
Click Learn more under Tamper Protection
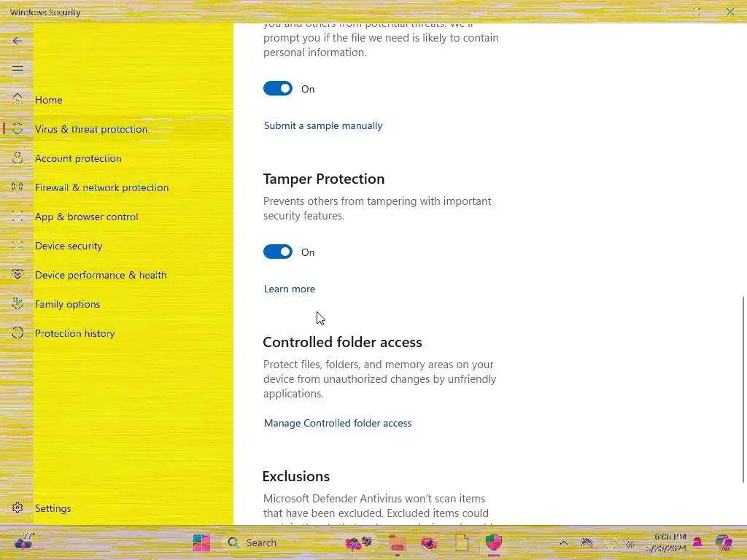(x=289, y=289)
